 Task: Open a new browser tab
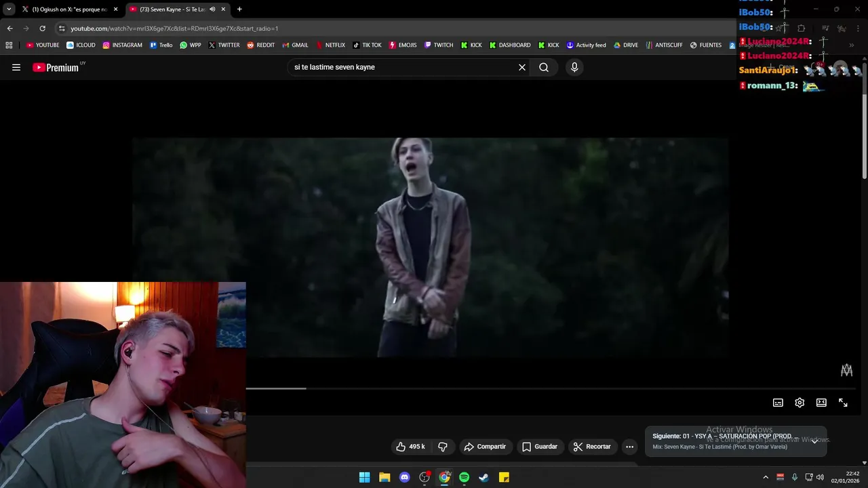click(239, 9)
